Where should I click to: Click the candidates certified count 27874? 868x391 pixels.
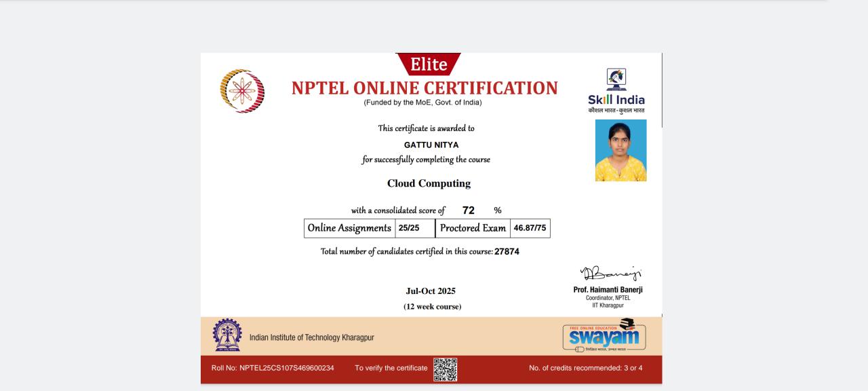click(507, 251)
